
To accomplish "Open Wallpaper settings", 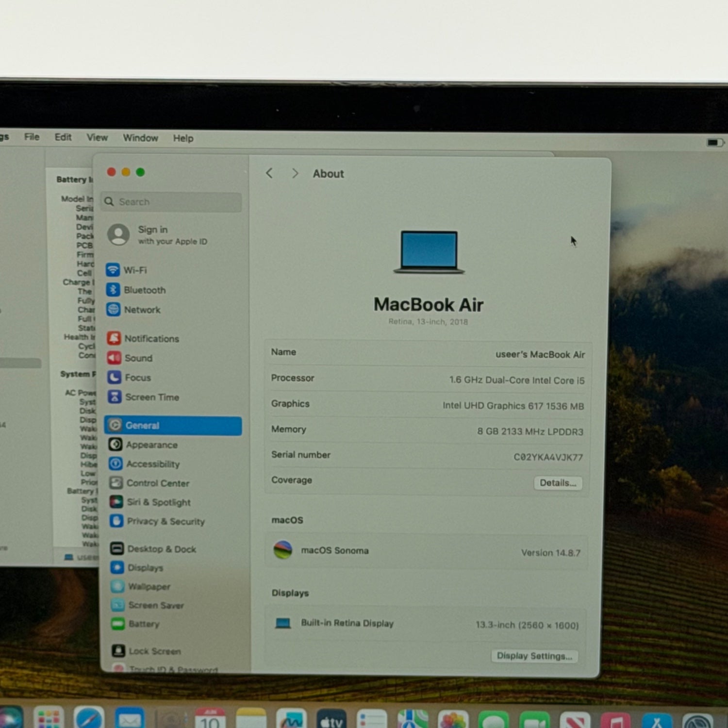I will pyautogui.click(x=141, y=586).
